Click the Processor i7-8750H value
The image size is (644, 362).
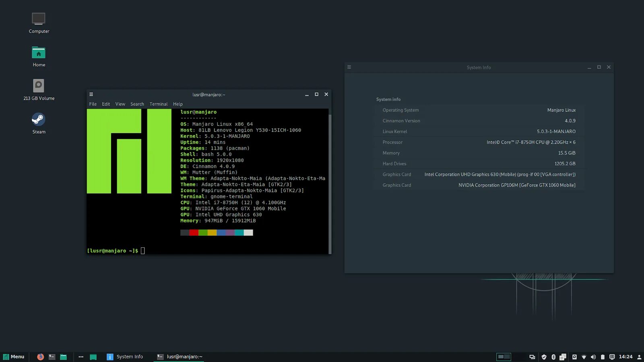531,142
